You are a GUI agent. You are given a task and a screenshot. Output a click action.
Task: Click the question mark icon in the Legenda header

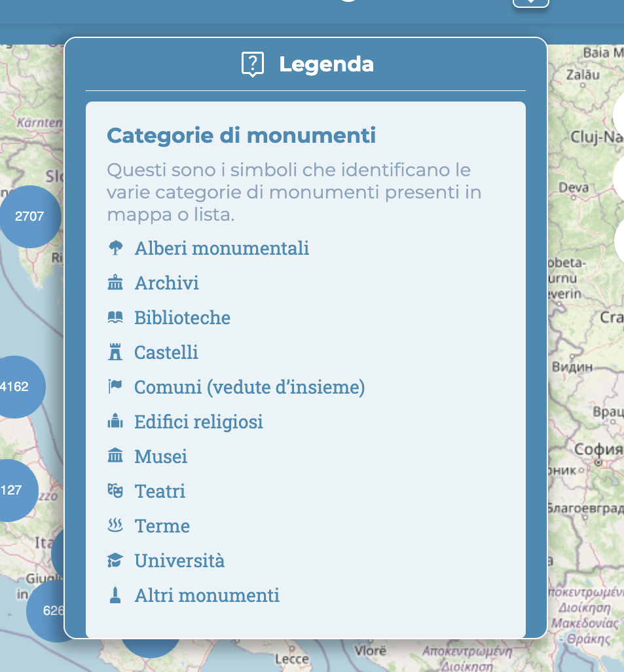[x=253, y=64]
